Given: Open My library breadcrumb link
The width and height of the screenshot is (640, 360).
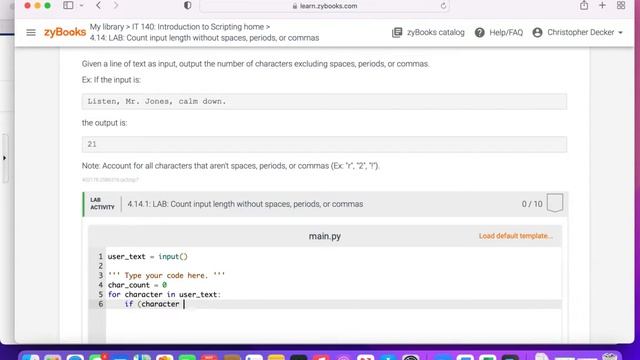Looking at the screenshot, I should [x=107, y=27].
